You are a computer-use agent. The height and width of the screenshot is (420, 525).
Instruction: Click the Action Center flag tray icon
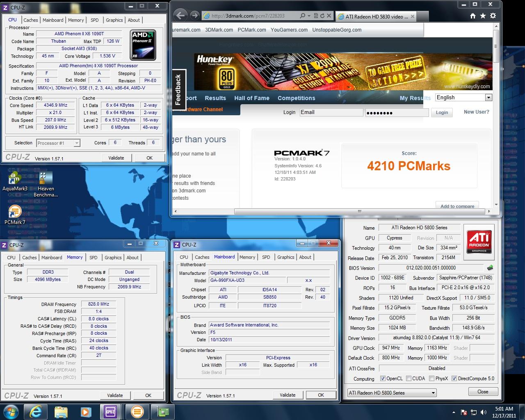pos(464,412)
